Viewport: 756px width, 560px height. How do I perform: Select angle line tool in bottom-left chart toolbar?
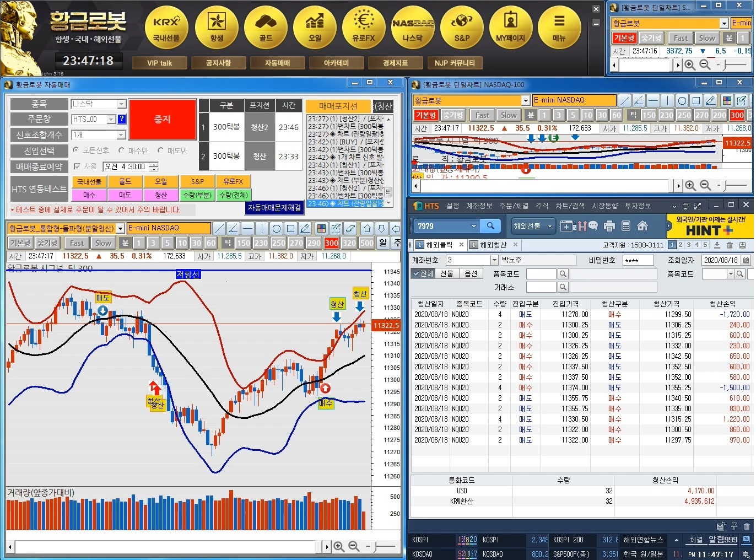coord(234,228)
